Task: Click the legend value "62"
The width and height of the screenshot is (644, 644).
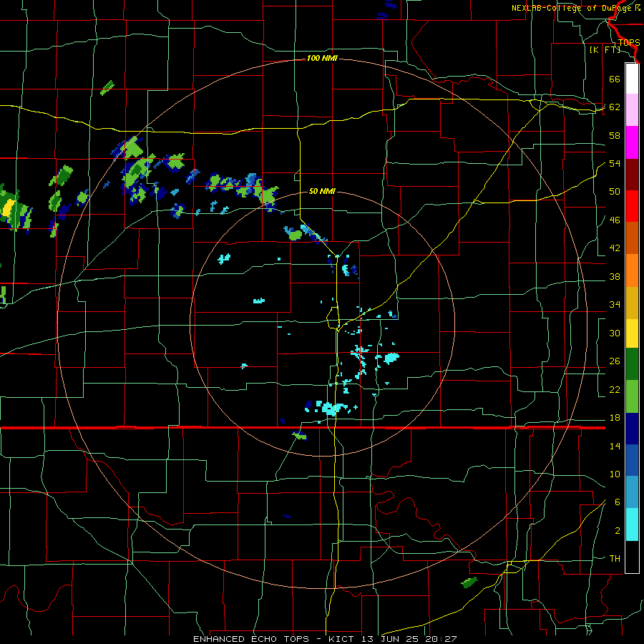Action: [615, 107]
